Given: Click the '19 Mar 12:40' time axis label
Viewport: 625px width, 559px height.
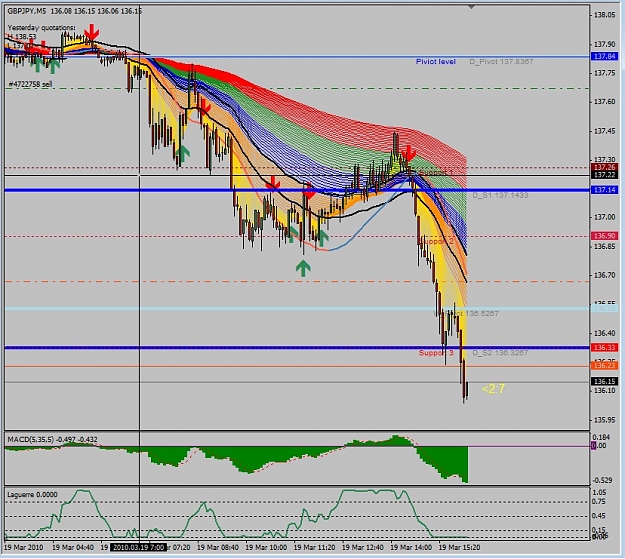Looking at the screenshot, I should [363, 547].
